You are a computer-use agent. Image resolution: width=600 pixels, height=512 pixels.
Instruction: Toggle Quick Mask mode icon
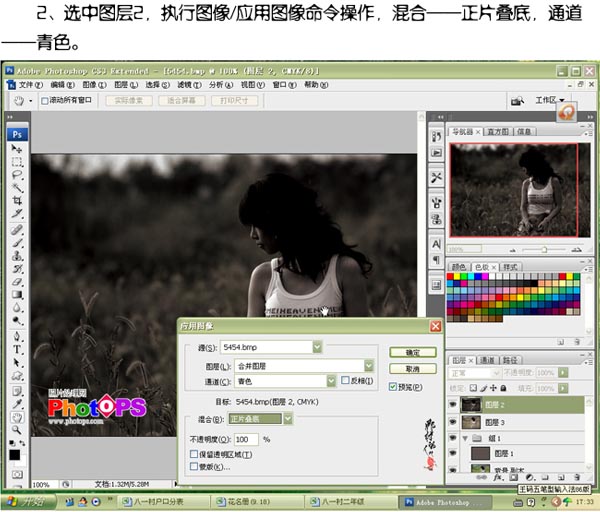[x=17, y=474]
